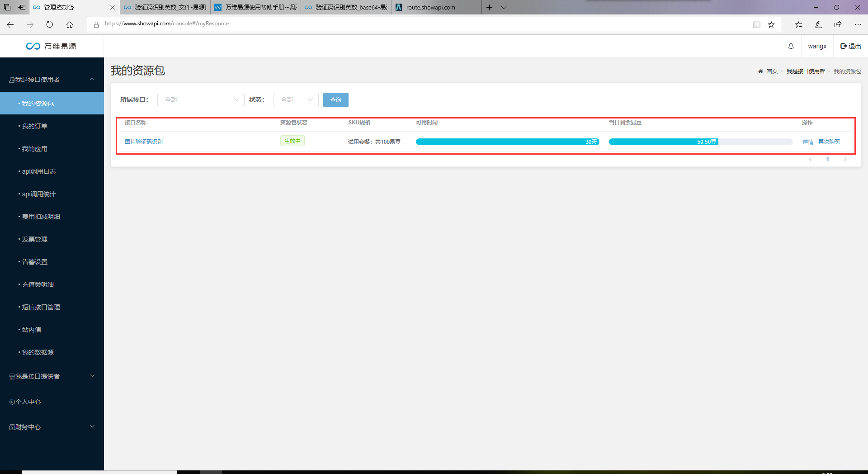Open 个人中心 in sidebar
This screenshot has height=474, width=868.
tap(52, 402)
